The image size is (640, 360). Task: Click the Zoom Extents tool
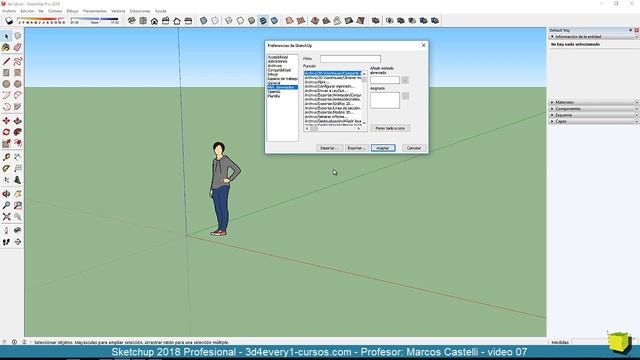point(6,217)
